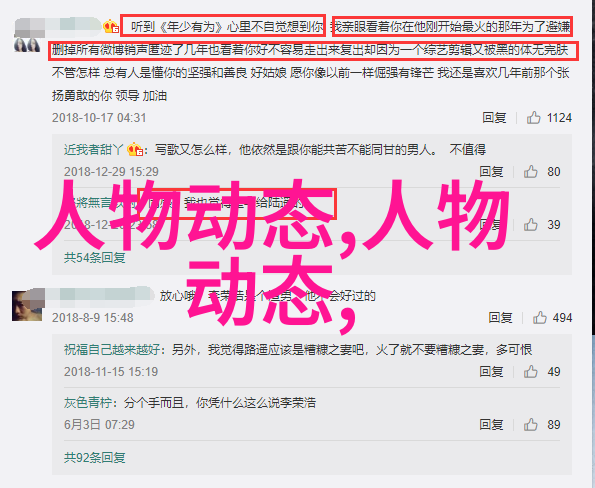Reply to the 2018-8-9 15:48 comment
The width and height of the screenshot is (595, 488).
pyautogui.click(x=501, y=317)
